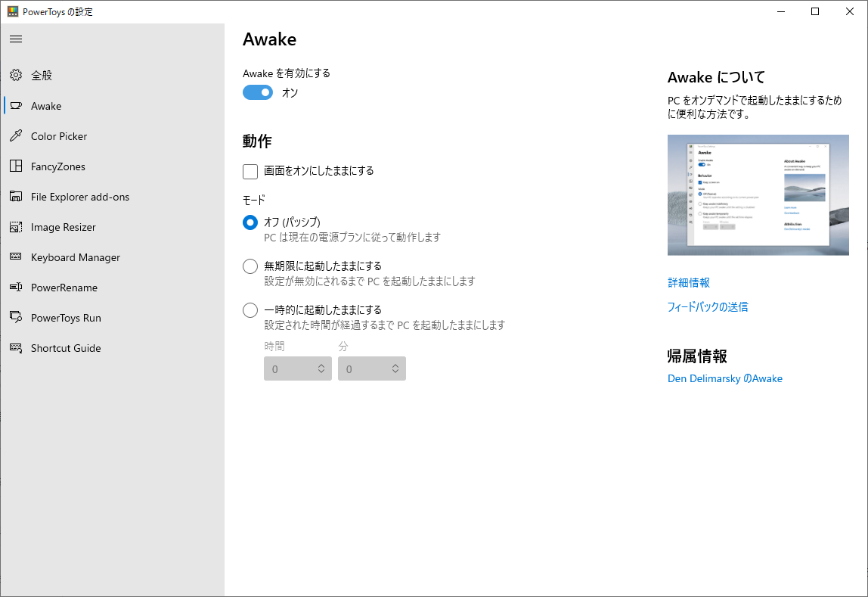Turn off the Awake enable toggle
Screen dimensions: 868x597
tap(258, 92)
